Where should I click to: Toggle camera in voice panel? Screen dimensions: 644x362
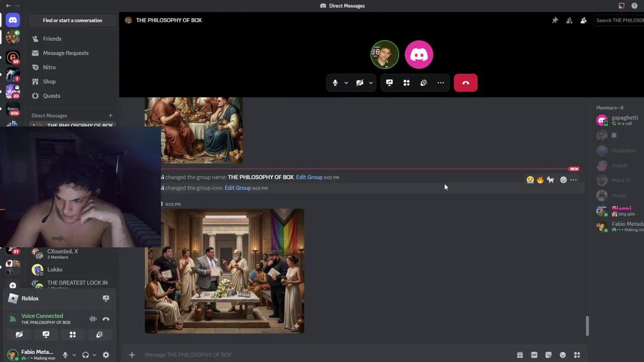19,334
